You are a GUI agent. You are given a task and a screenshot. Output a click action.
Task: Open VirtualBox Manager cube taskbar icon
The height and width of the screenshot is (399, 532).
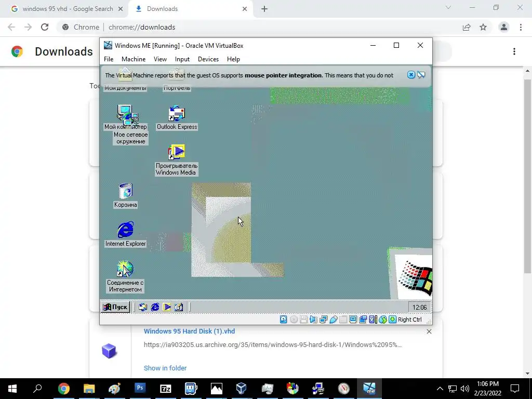click(x=242, y=389)
